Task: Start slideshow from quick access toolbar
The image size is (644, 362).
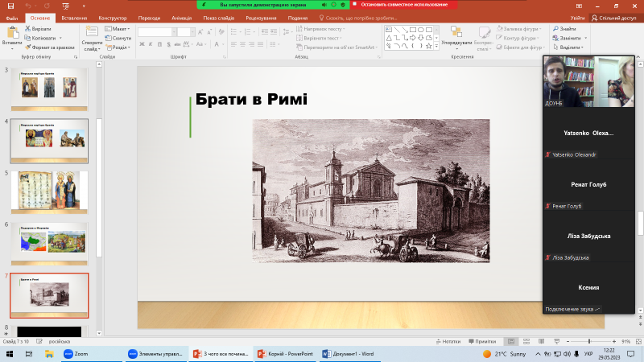Action: pos(65,6)
